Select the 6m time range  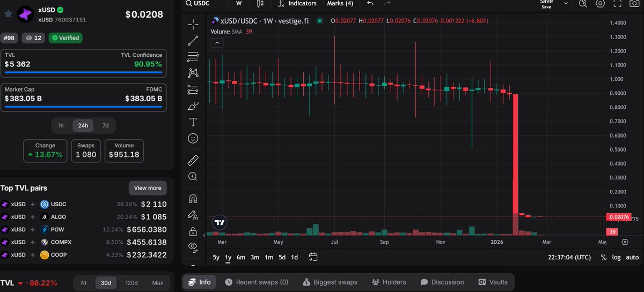point(241,257)
